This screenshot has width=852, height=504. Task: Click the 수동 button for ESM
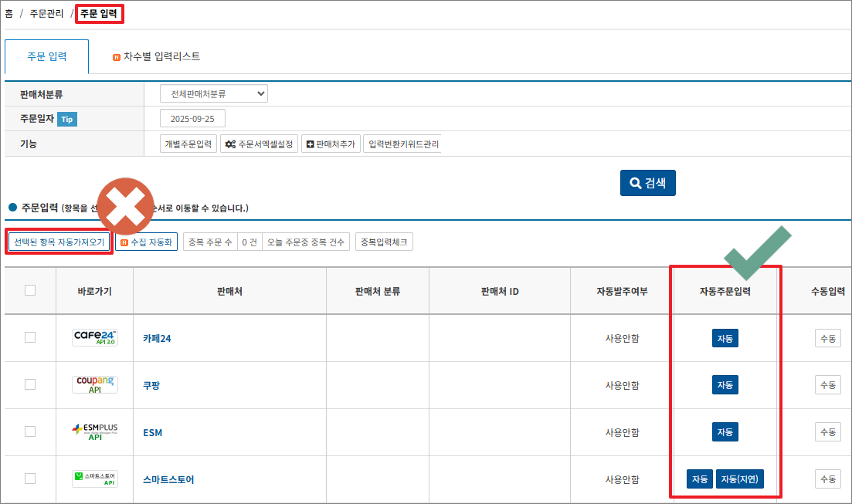(828, 432)
